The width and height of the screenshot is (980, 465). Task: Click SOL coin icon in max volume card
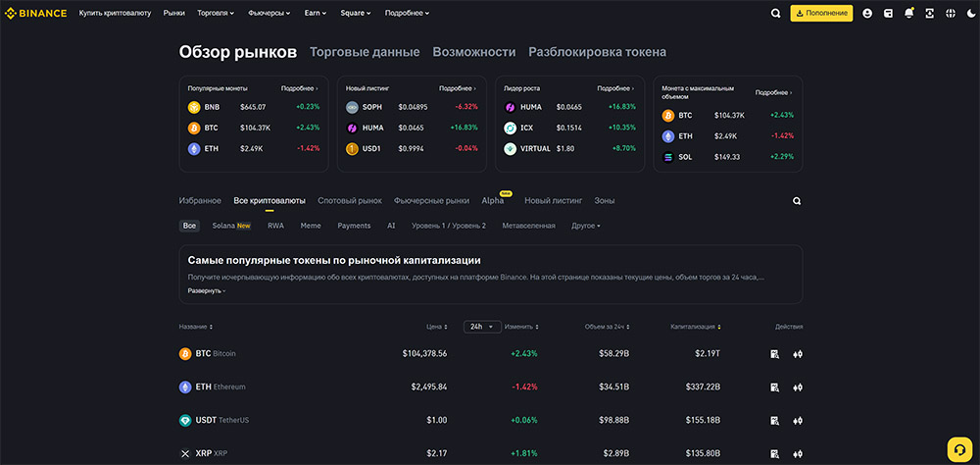(x=668, y=157)
